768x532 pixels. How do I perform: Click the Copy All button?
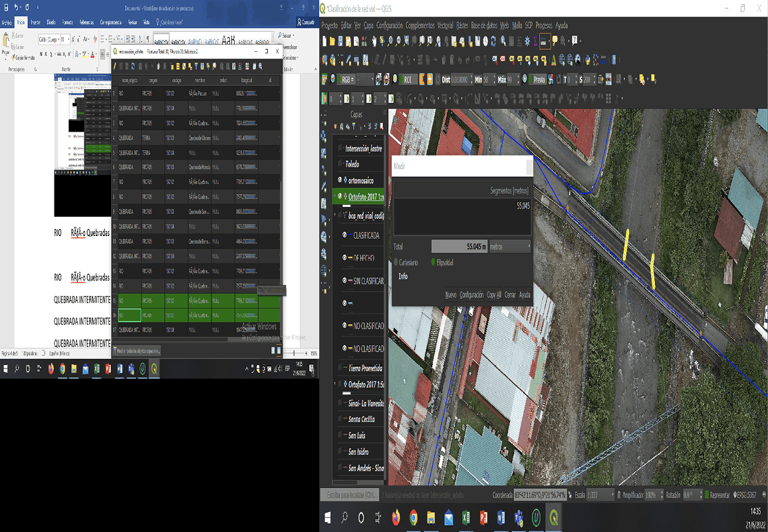click(493, 295)
